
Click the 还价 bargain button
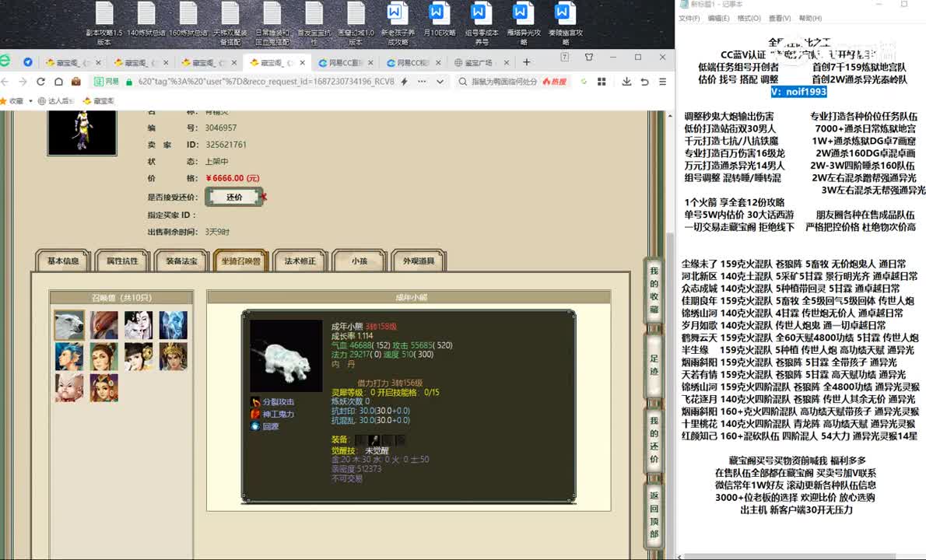[234, 198]
